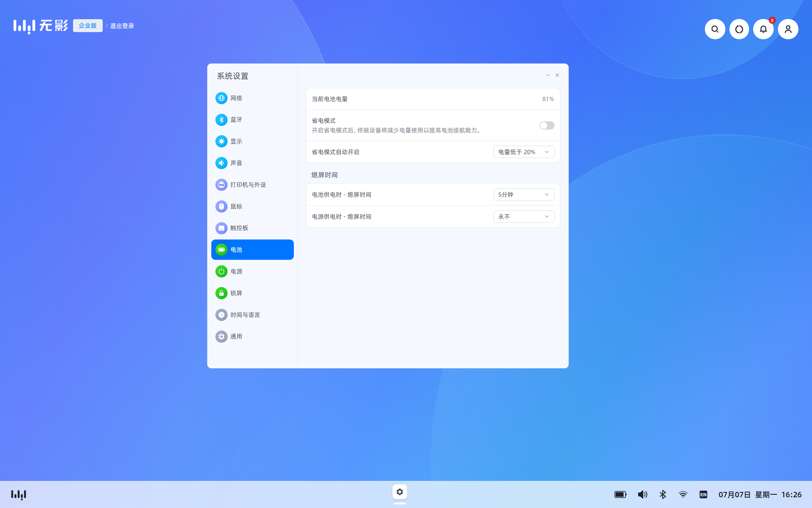
Task: Open the Bluetooth (蓝牙) sidebar icon
Action: 221,120
